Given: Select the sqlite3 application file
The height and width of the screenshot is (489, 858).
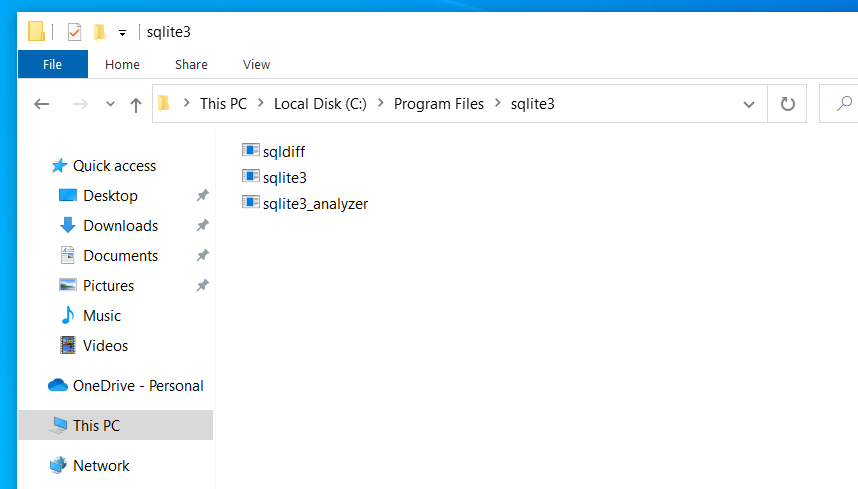Looking at the screenshot, I should 274,177.
